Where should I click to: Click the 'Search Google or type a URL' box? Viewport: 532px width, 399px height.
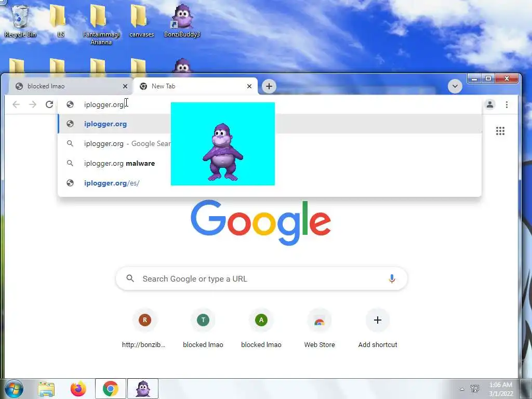point(261,278)
